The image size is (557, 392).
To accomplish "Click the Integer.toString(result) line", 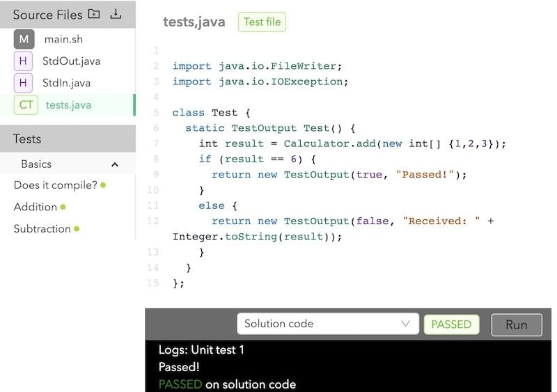I will [257, 237].
